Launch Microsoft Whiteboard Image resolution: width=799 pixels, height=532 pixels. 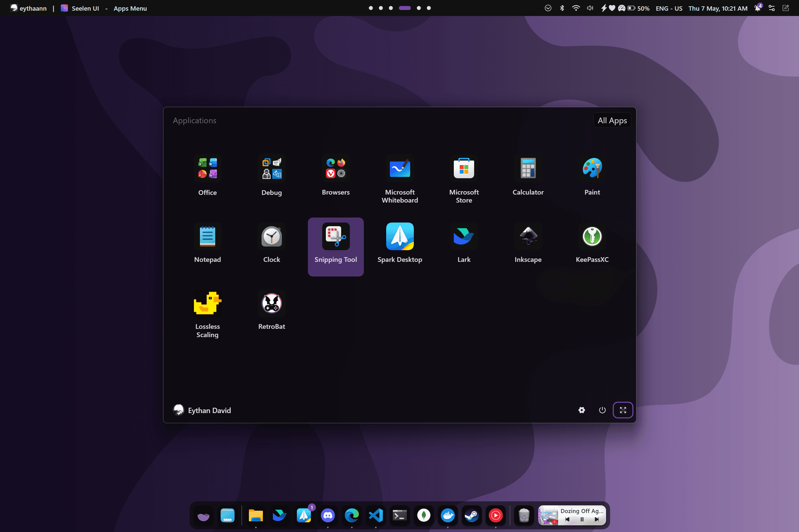(x=400, y=179)
